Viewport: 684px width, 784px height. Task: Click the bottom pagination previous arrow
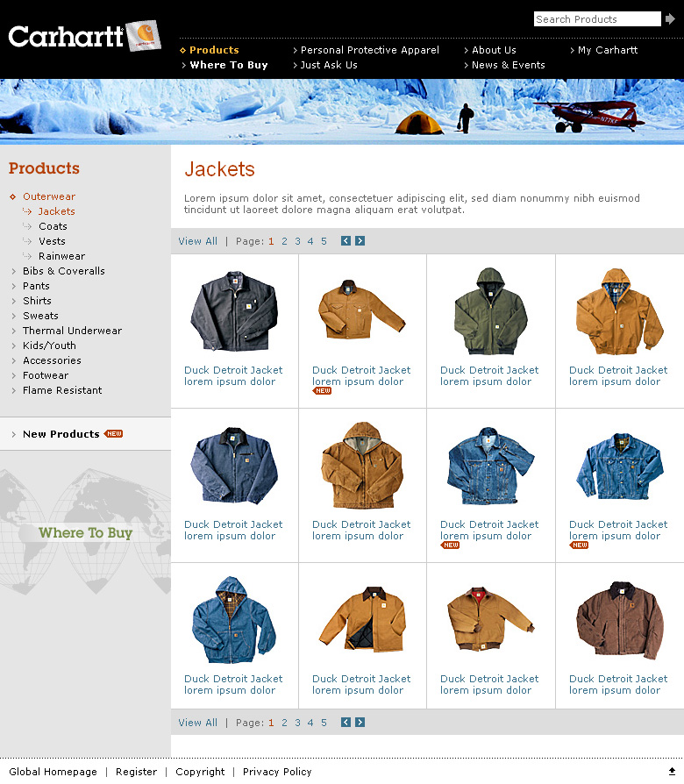pos(346,722)
